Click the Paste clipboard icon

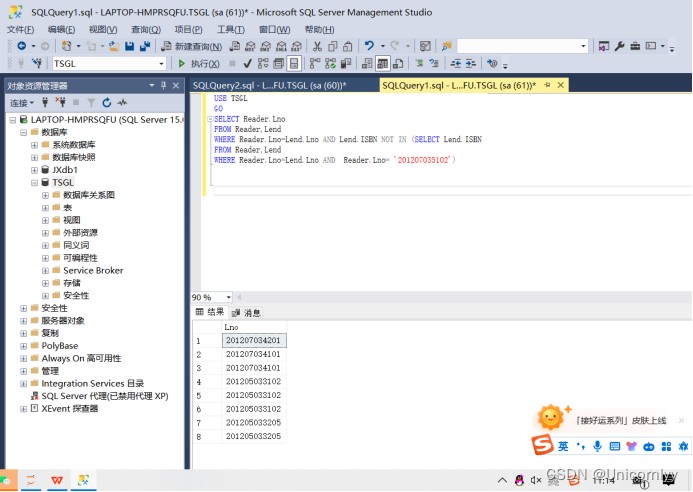tap(348, 46)
